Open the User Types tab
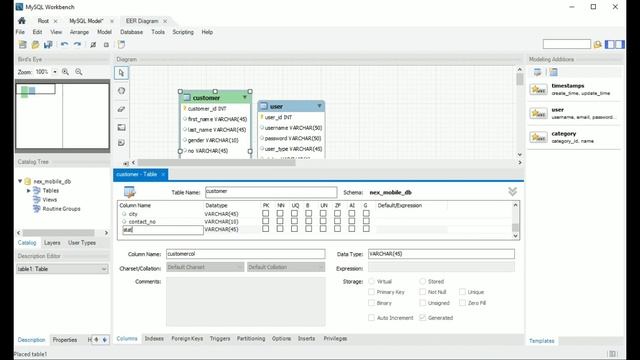Image resolution: width=640 pixels, height=360 pixels. (x=82, y=243)
